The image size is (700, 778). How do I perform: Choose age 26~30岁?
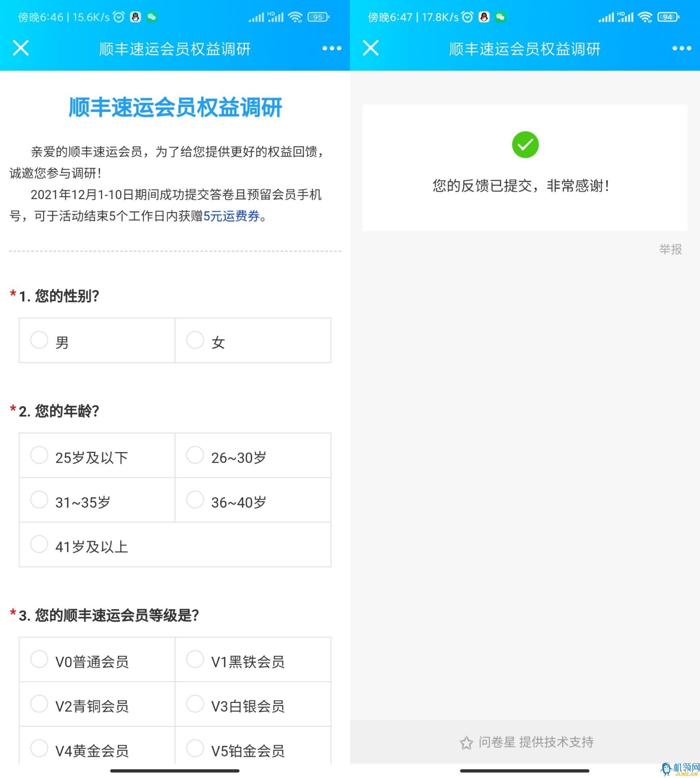[x=253, y=455]
